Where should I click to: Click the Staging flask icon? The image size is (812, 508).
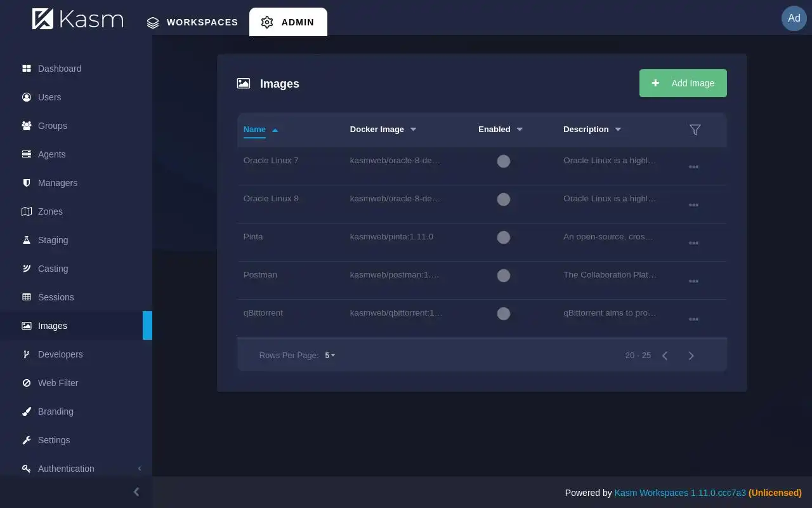pos(27,240)
